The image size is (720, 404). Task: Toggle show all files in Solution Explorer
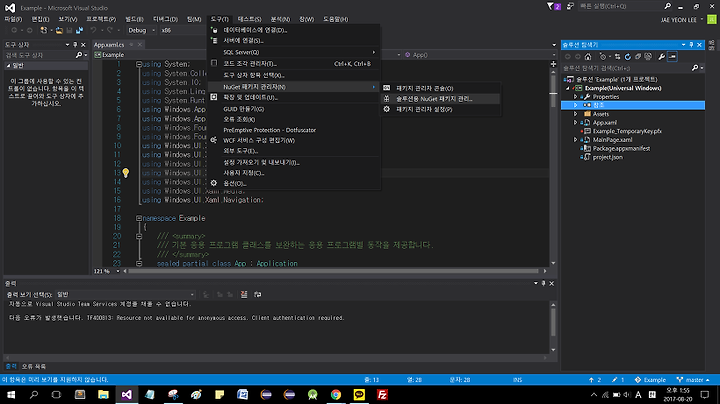(x=648, y=56)
